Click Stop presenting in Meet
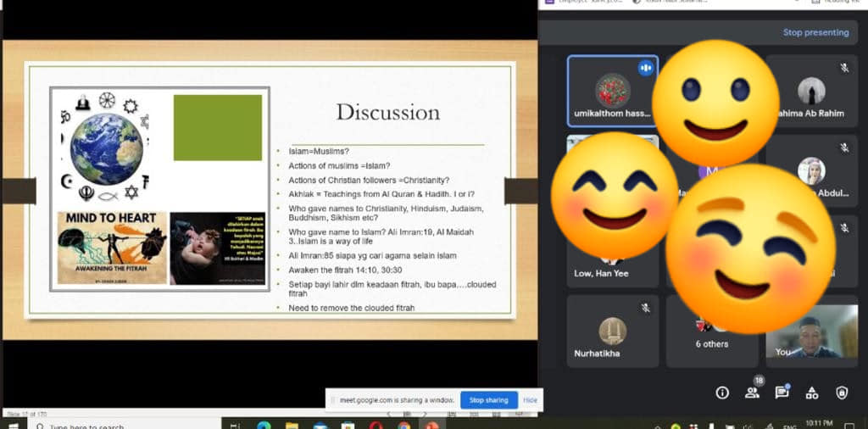The width and height of the screenshot is (868, 429). (815, 32)
